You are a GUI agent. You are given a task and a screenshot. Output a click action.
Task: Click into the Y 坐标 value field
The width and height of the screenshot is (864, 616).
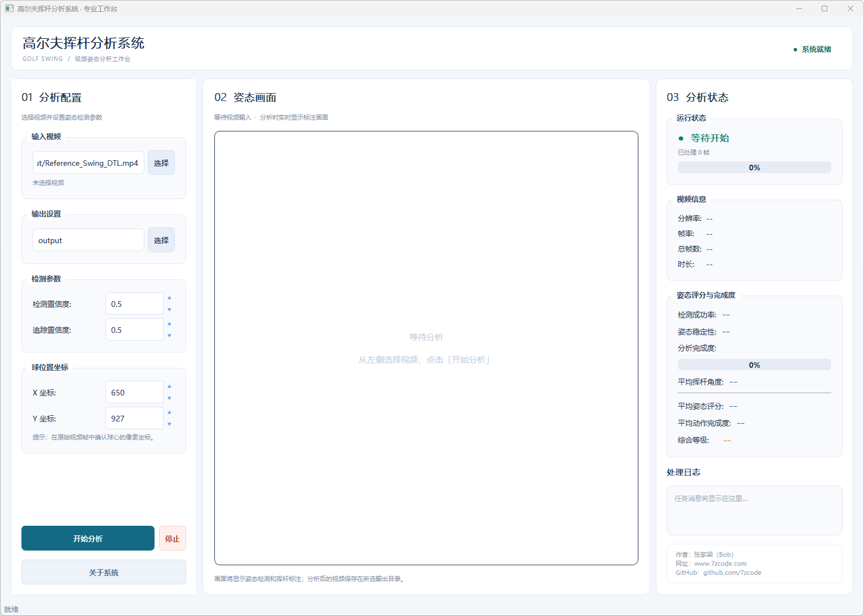tap(134, 419)
